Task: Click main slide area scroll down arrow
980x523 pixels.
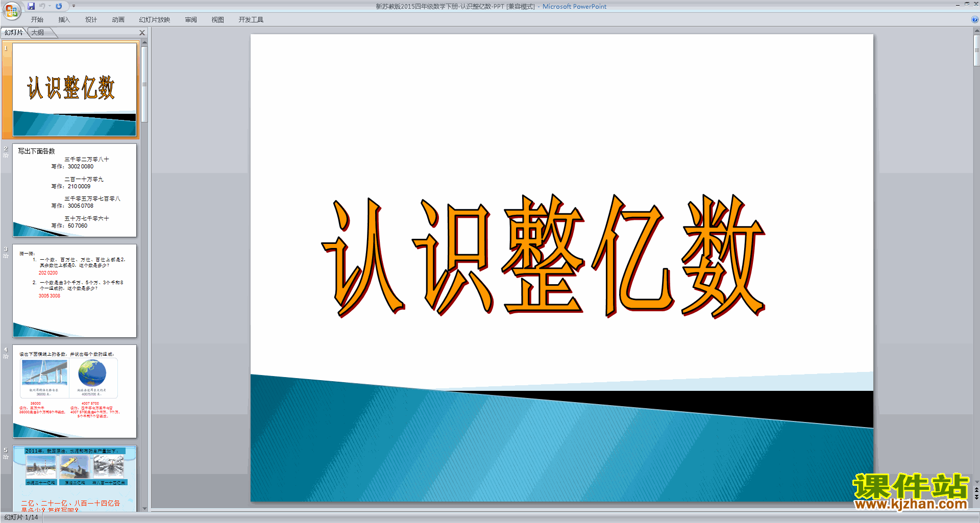Action: pos(976,482)
